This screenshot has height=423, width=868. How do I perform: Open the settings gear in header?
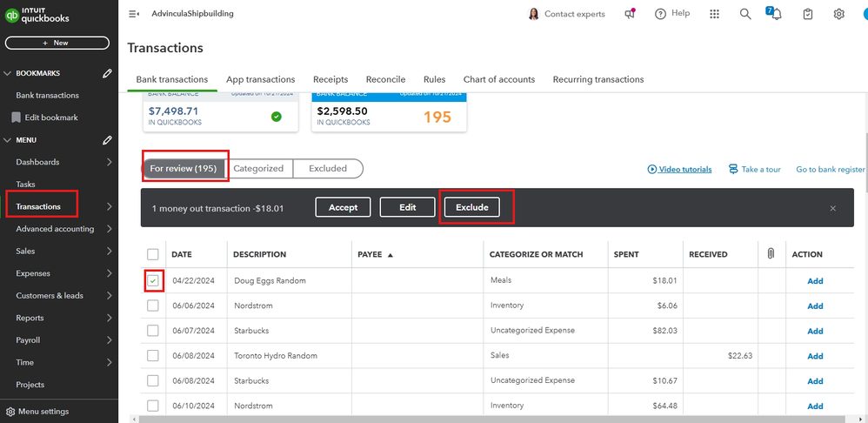(838, 15)
